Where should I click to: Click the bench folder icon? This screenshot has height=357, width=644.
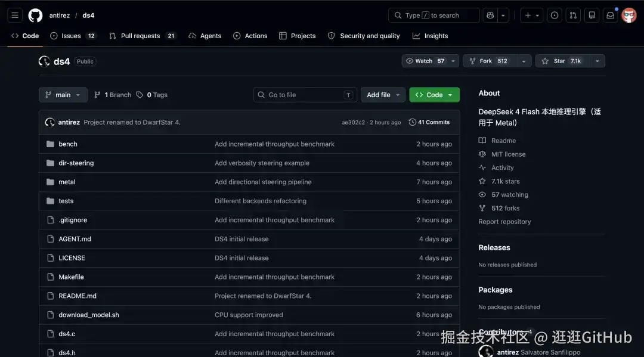click(50, 144)
